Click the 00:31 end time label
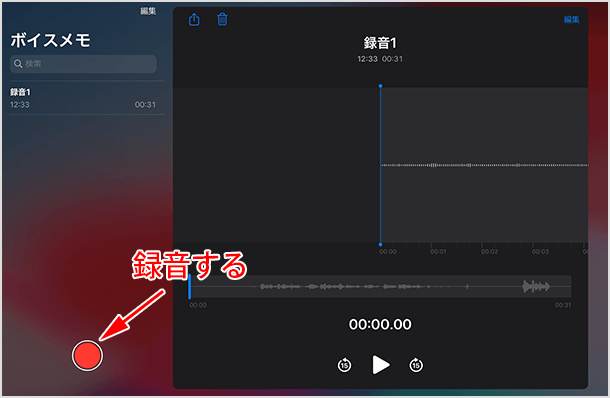This screenshot has height=398, width=610. pyautogui.click(x=563, y=305)
